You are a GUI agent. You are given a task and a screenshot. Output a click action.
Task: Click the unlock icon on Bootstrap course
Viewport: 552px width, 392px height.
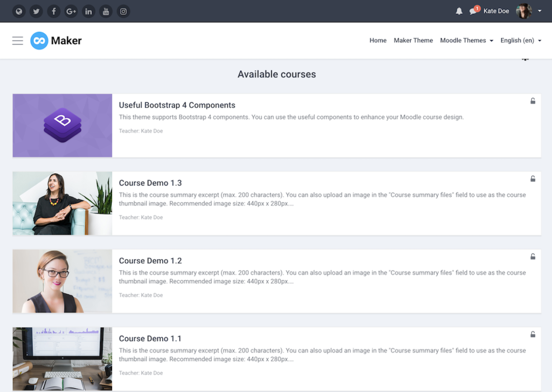533,101
